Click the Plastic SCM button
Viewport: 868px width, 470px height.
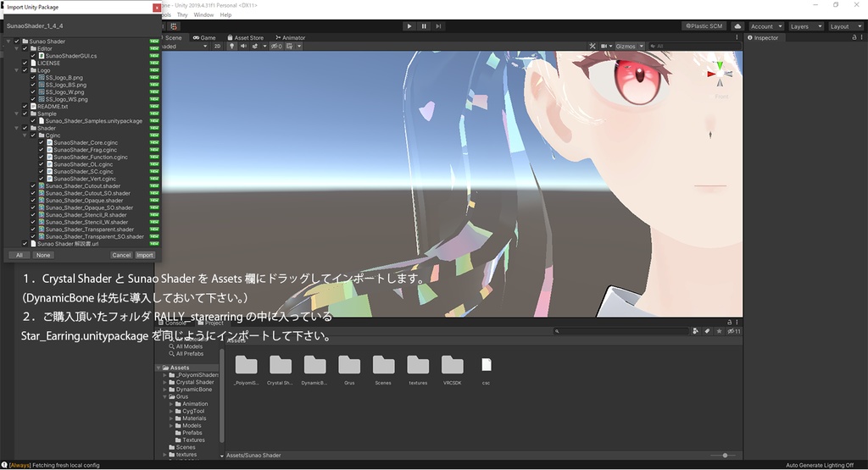click(x=704, y=26)
